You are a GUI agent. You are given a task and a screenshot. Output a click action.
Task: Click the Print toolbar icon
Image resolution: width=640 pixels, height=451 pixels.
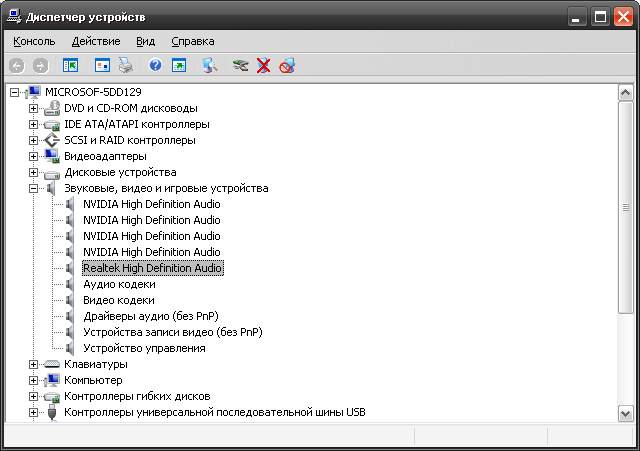click(126, 65)
